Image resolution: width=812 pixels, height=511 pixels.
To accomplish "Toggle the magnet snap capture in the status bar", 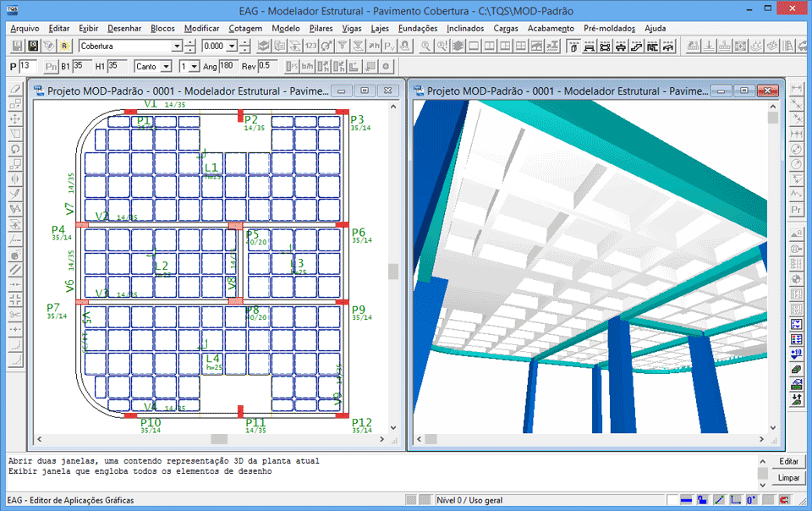I will pyautogui.click(x=784, y=498).
